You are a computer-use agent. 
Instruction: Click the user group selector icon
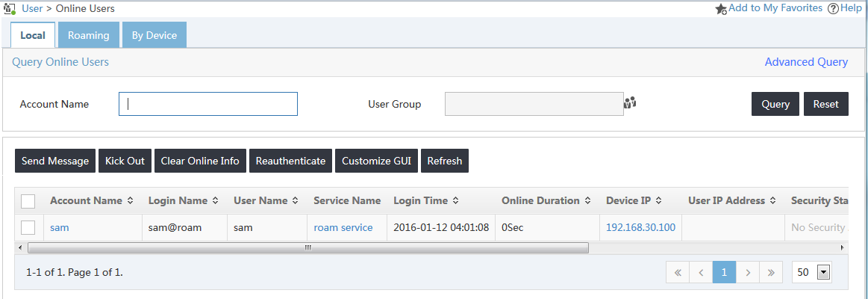(630, 102)
